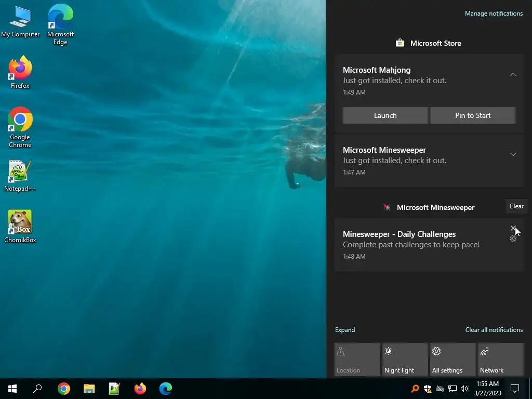532x399 pixels.
Task: Open the Minesweeper Daily Challenges notification
Action: [429, 245]
